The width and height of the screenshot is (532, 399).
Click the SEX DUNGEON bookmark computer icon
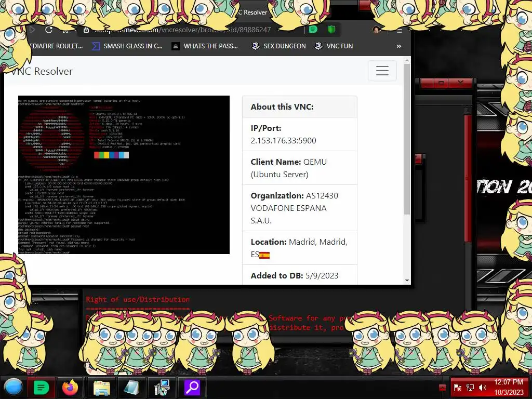256,46
